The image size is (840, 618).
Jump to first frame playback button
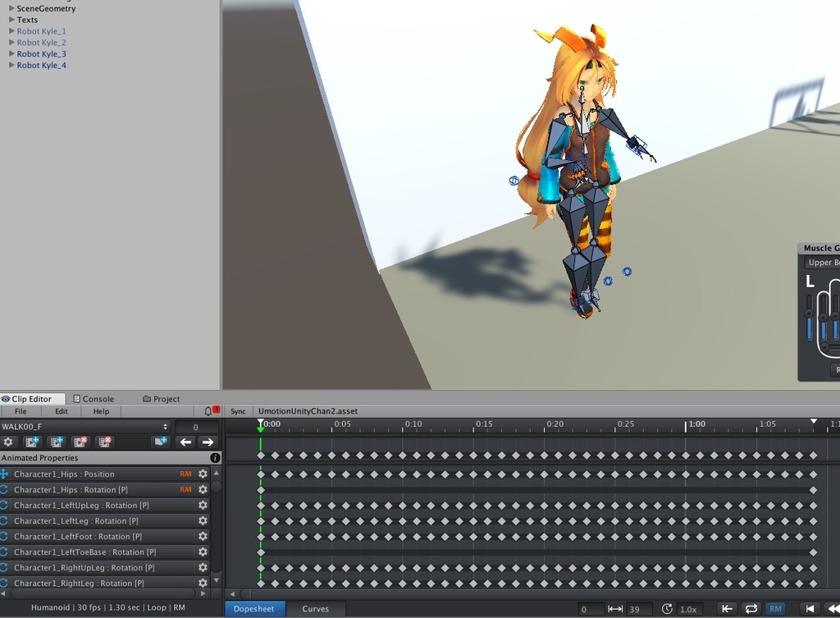point(810,609)
